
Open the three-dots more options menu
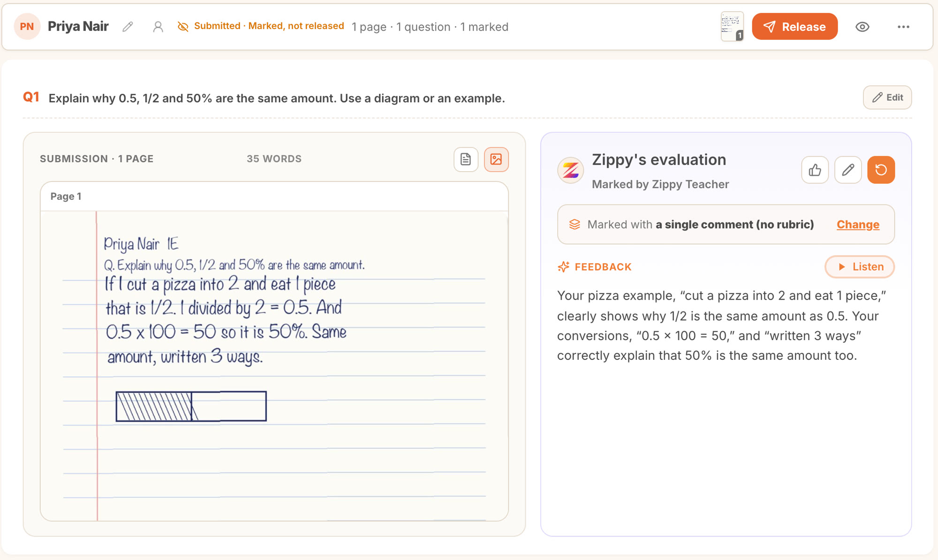pos(903,27)
